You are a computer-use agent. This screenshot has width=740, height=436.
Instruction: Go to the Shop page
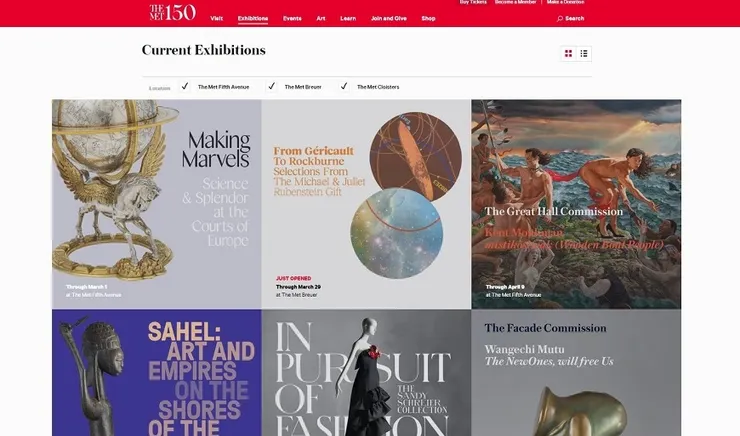pos(429,18)
